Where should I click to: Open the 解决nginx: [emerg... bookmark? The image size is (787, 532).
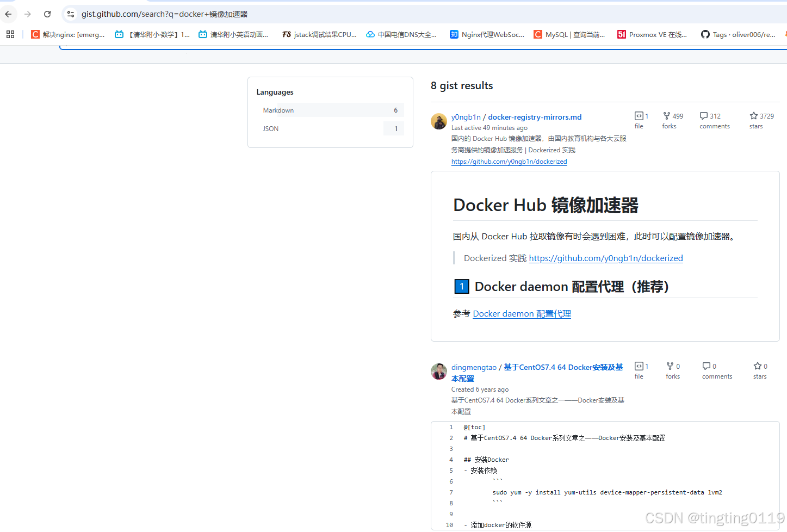pos(68,34)
